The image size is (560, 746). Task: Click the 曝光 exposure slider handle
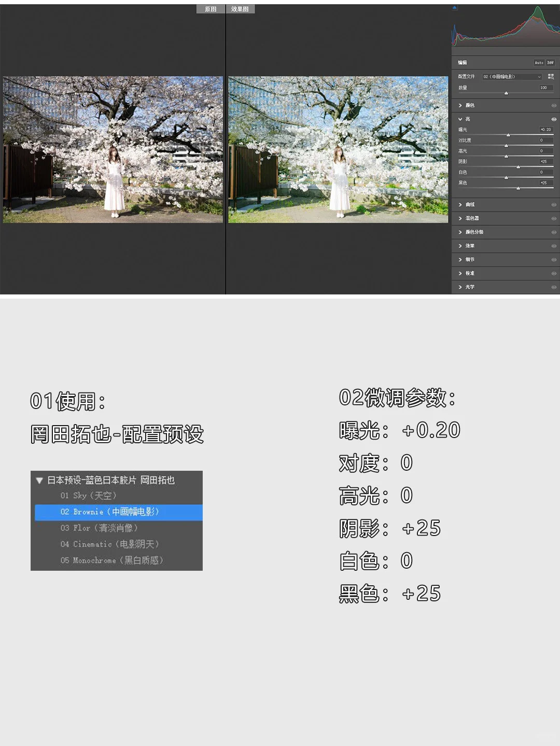tap(508, 135)
